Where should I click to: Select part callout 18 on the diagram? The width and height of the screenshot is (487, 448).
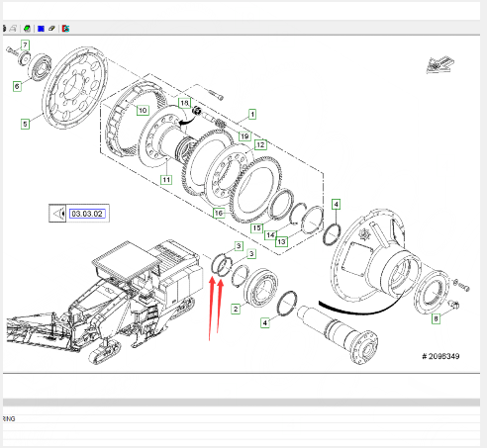coord(184,103)
